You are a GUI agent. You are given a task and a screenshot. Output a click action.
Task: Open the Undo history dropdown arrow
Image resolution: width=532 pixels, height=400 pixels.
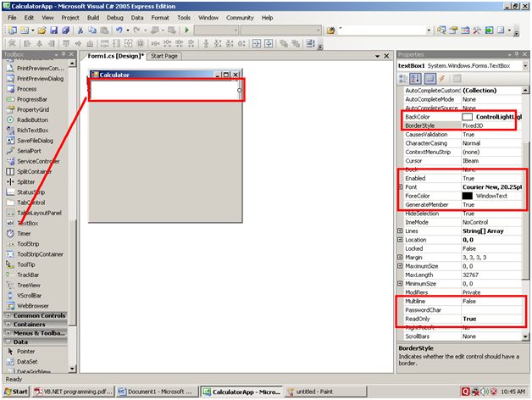pyautogui.click(x=128, y=31)
